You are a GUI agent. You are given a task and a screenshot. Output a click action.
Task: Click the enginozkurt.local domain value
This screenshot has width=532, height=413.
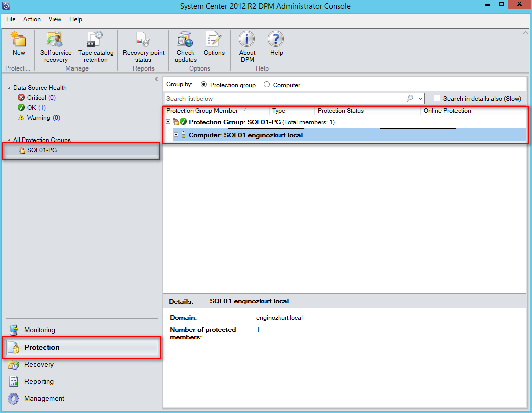279,318
